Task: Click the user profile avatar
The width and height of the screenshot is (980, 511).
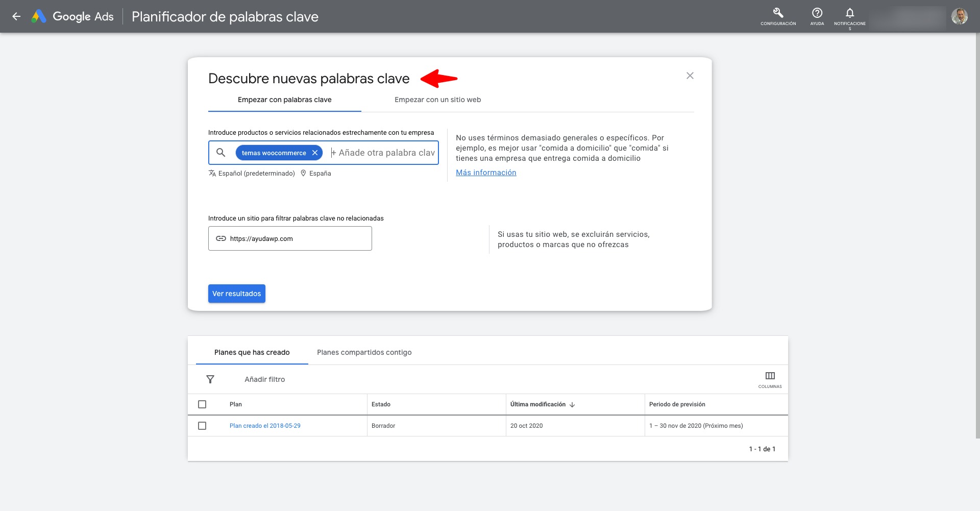Action: coord(959,16)
